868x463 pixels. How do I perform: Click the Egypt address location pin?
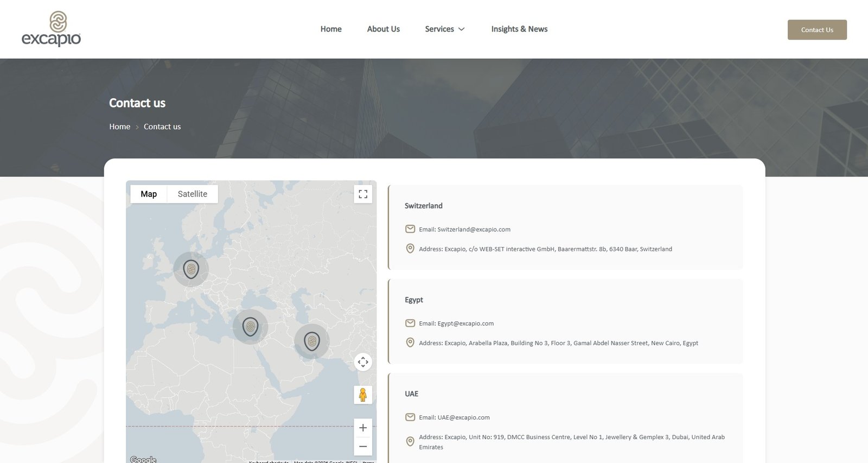pos(410,343)
